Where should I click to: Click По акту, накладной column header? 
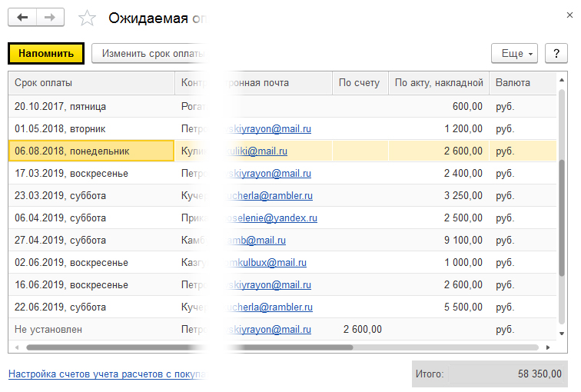pyautogui.click(x=438, y=83)
